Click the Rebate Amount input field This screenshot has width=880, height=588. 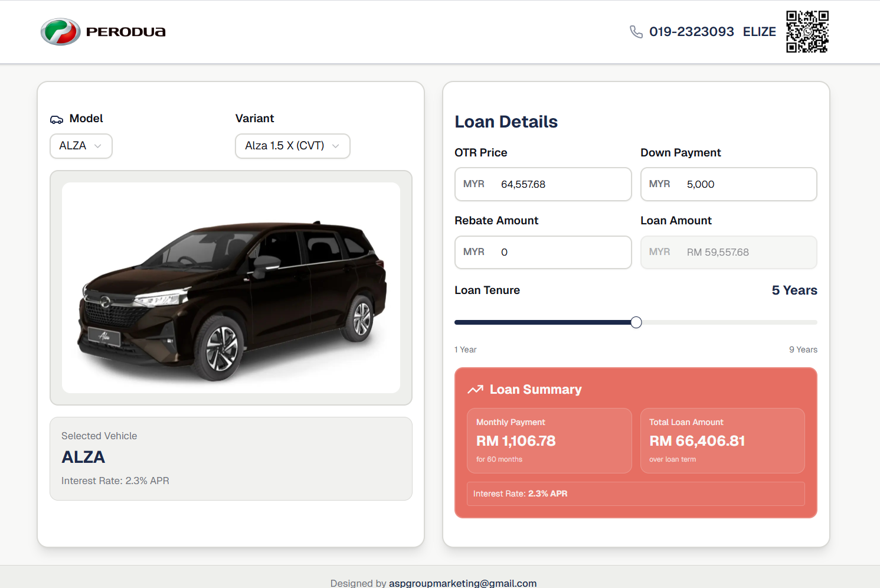(543, 252)
